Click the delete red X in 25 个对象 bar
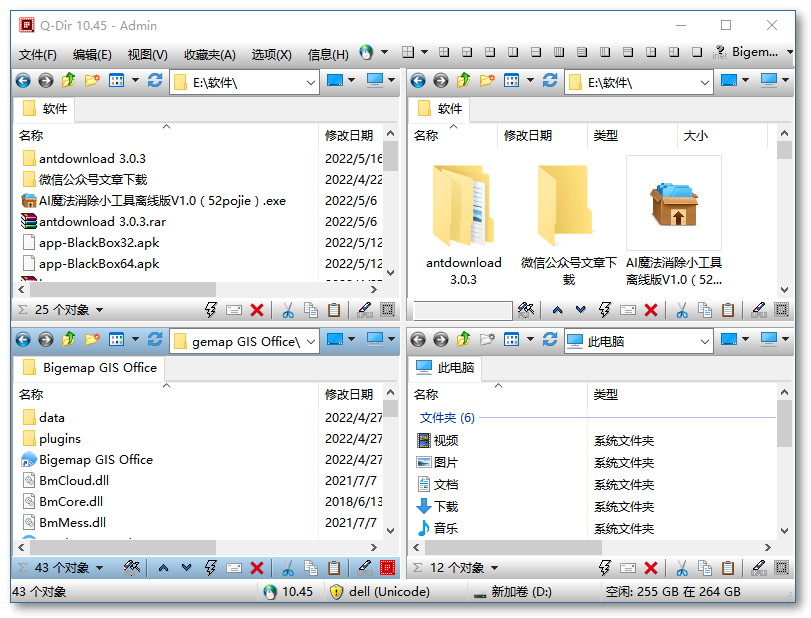 point(257,310)
